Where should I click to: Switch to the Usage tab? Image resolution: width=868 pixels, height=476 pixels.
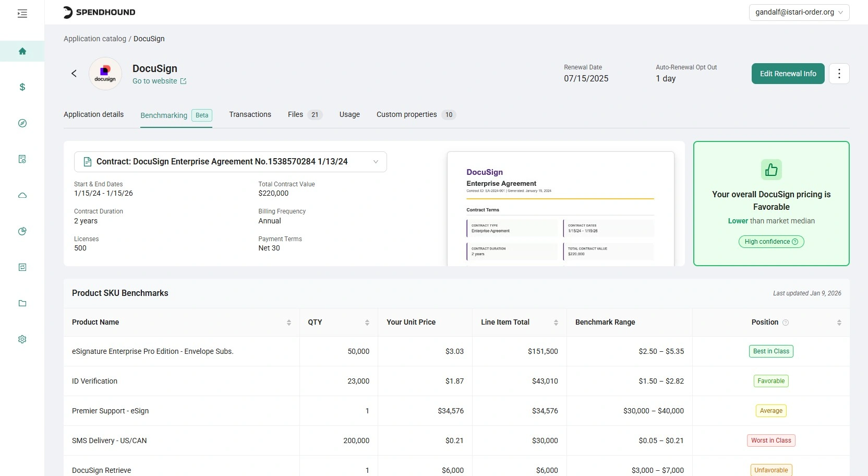[x=349, y=114]
